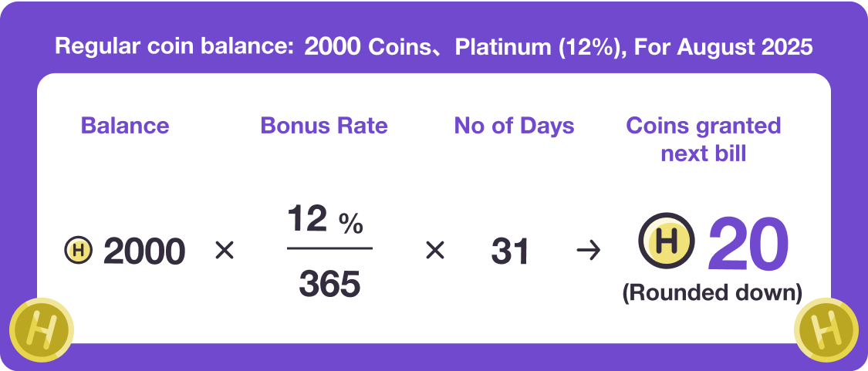Select the Bonus Rate heading

click(324, 126)
